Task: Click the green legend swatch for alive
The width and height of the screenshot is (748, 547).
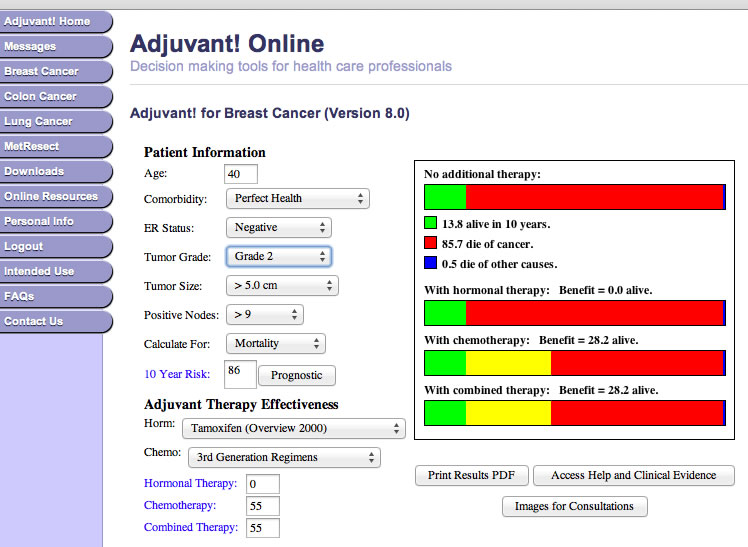Action: pyautogui.click(x=430, y=223)
